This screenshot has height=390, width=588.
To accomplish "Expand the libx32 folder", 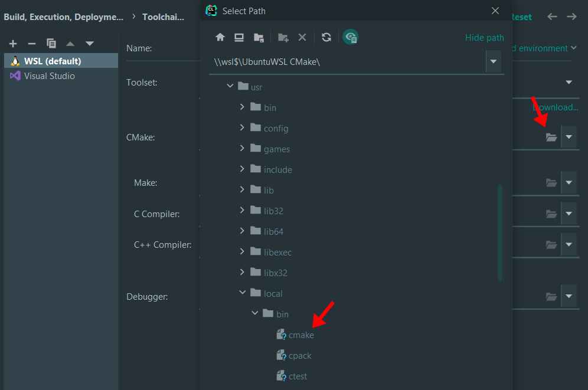I will pos(242,272).
